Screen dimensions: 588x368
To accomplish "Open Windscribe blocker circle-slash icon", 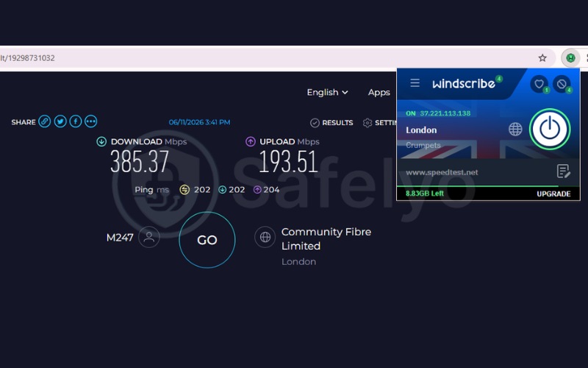I will 562,84.
